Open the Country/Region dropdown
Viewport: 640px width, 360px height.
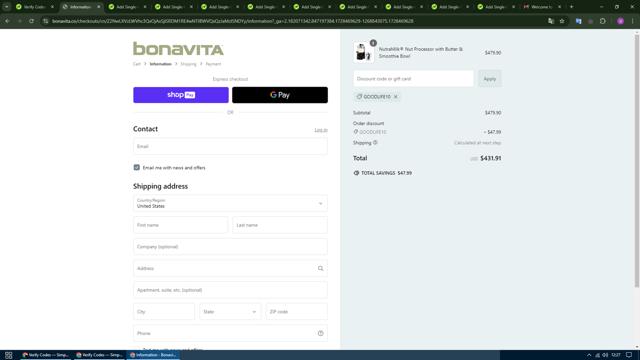coord(230,203)
